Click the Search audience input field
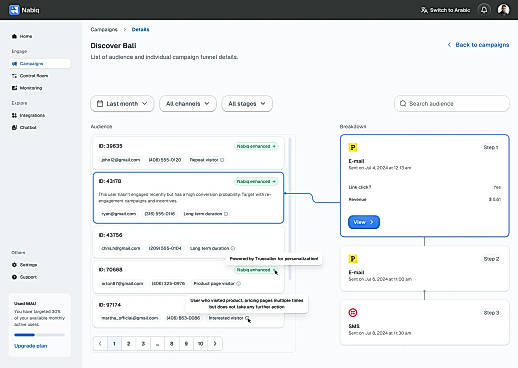Viewport: 518px width, 368px height. [x=452, y=104]
